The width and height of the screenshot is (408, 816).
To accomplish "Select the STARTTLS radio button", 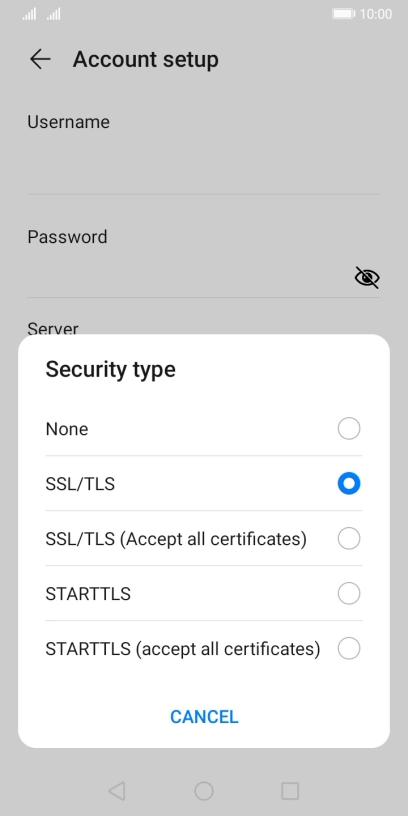I will coord(349,593).
